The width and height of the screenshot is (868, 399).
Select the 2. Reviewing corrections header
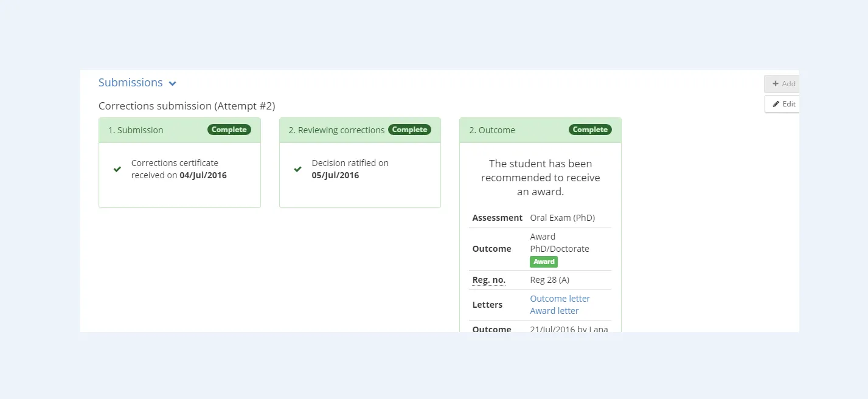(336, 130)
